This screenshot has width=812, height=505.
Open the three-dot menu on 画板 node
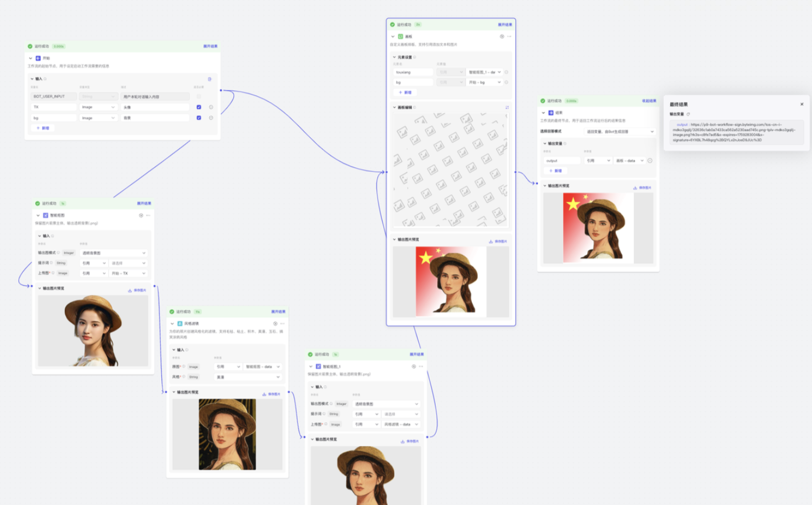509,36
